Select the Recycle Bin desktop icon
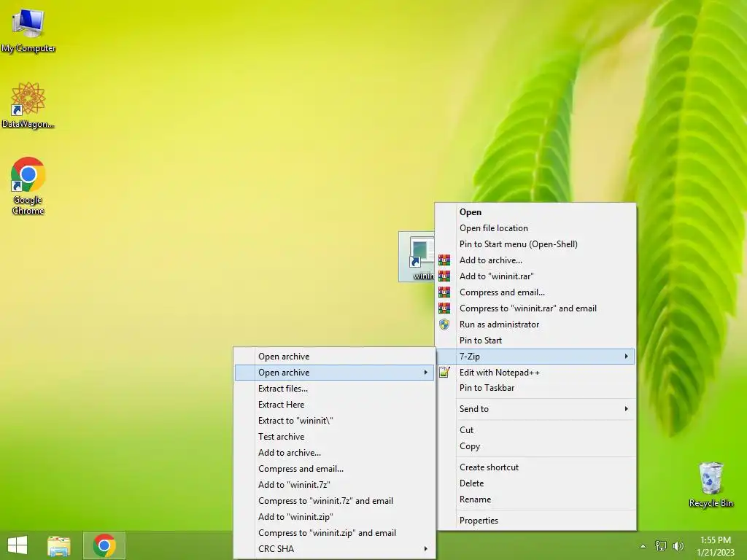747x560 pixels. [x=711, y=485]
